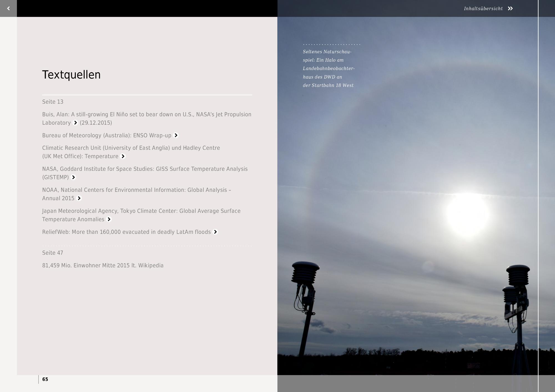Open the NOAA Annual 2015 link arrow

coord(79,198)
